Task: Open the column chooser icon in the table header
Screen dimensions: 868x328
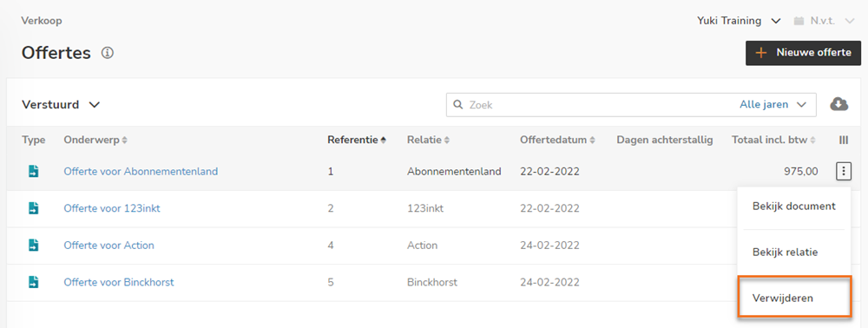Action: pos(844,140)
